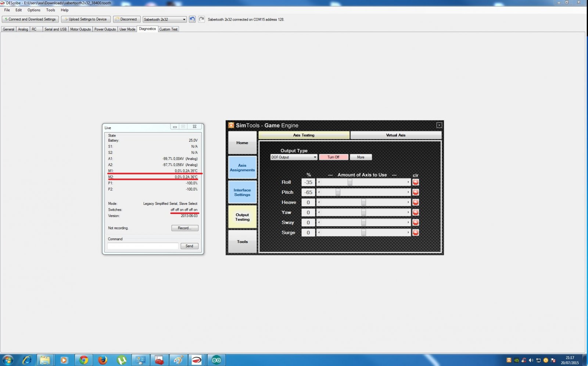Click the Heave axis slider thumb
The height and width of the screenshot is (366, 588).
click(x=363, y=202)
